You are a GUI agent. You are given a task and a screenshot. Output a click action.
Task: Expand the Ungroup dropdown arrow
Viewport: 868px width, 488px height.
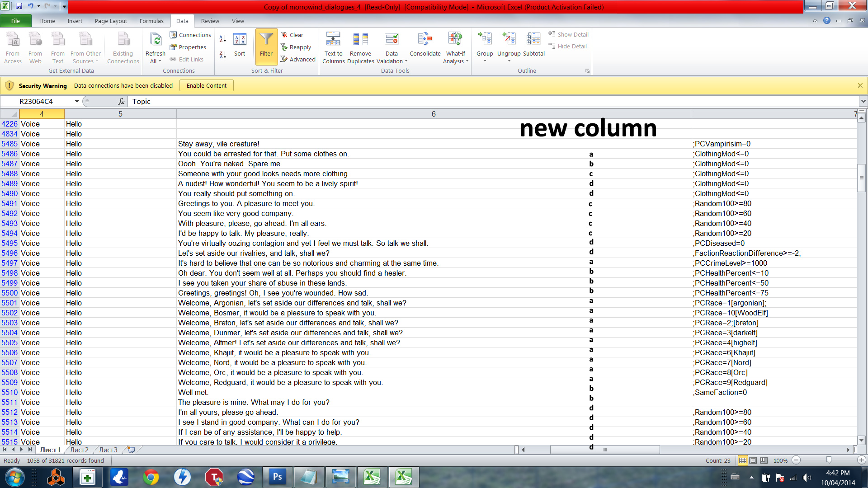pyautogui.click(x=509, y=61)
